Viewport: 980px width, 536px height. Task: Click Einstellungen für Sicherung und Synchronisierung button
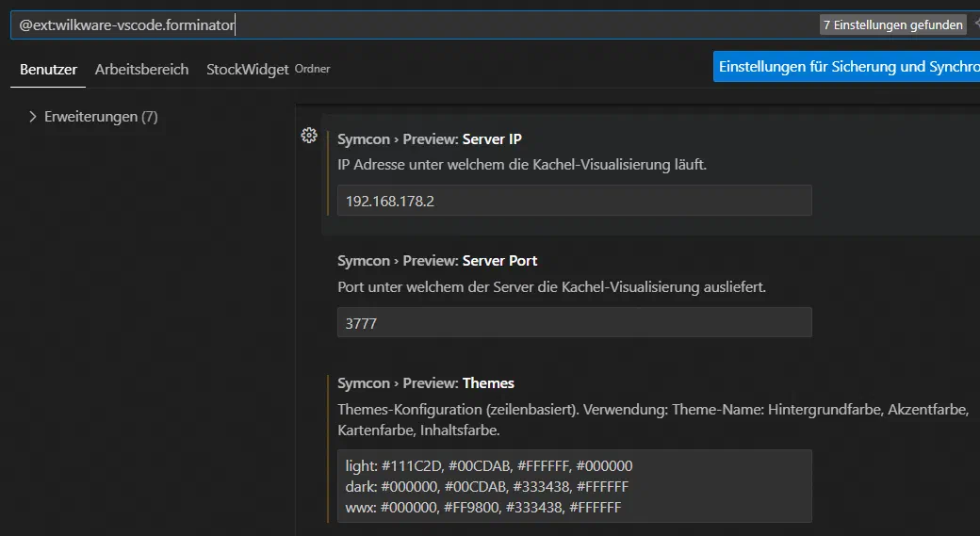(849, 66)
